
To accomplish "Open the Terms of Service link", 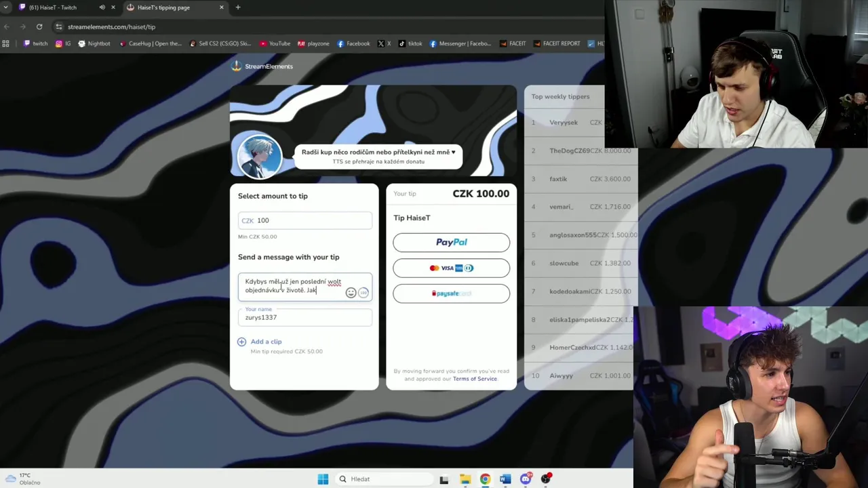I will pyautogui.click(x=475, y=379).
